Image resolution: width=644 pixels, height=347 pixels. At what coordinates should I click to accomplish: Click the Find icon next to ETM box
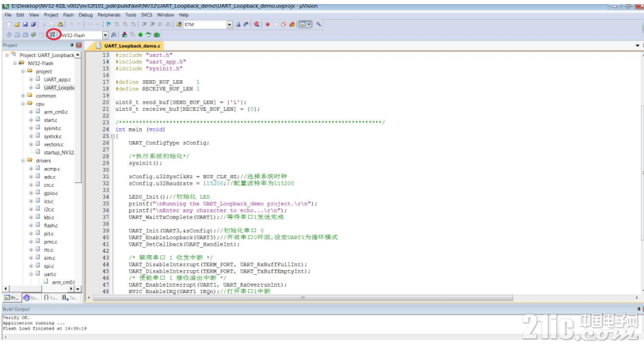pyautogui.click(x=238, y=25)
